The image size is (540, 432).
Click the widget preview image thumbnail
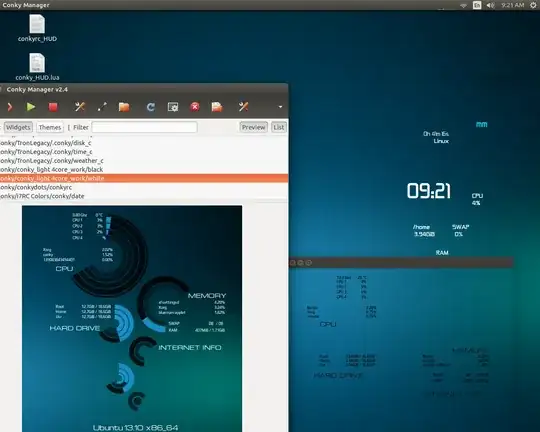132,319
